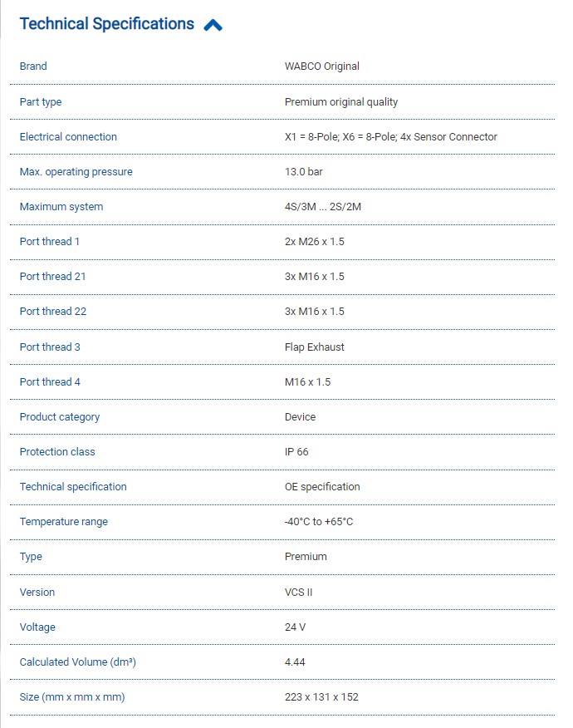Click the Technical Specifications heading
This screenshot has height=728, width=573.
106,24
